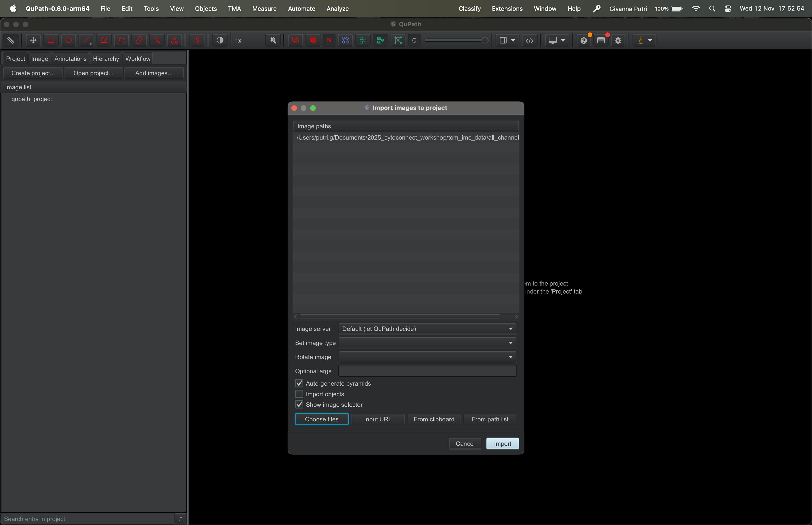Uncheck Auto-generate pyramids
The width and height of the screenshot is (812, 525).
coord(299,384)
